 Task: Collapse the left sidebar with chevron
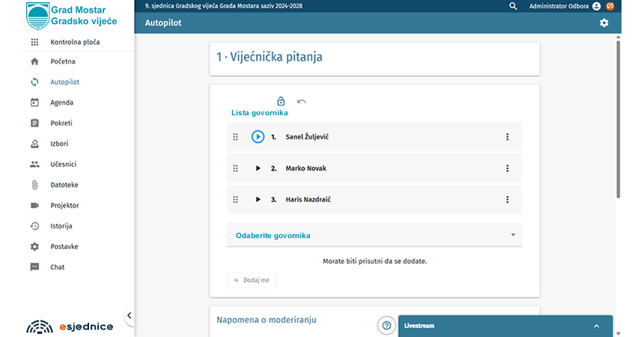click(x=129, y=316)
